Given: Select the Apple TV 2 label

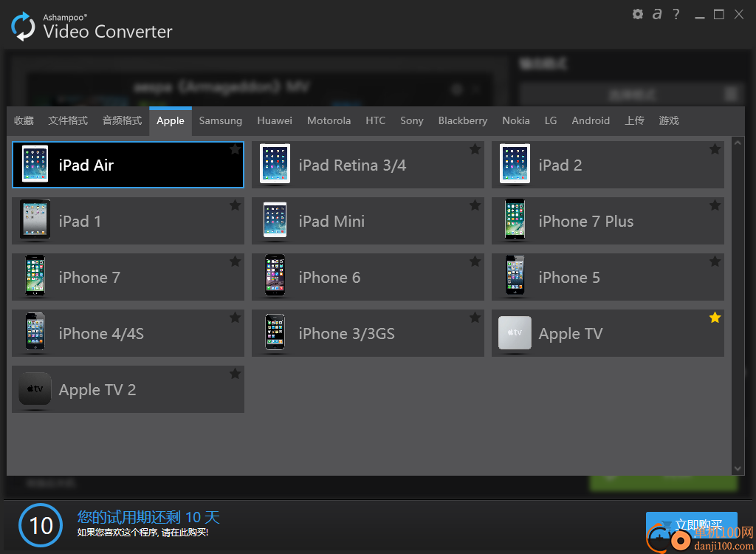Looking at the screenshot, I should click(97, 390).
